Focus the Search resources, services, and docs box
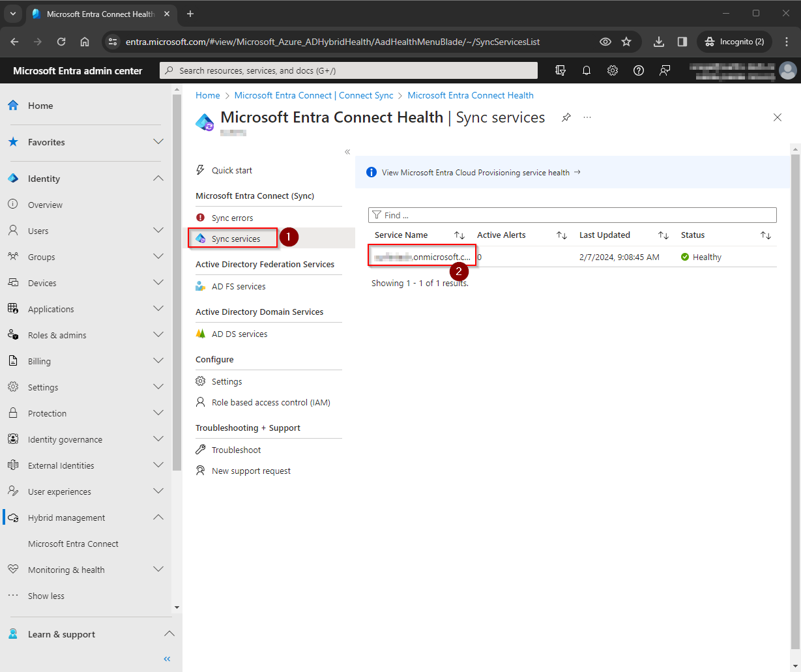This screenshot has width=801, height=672. tap(349, 70)
